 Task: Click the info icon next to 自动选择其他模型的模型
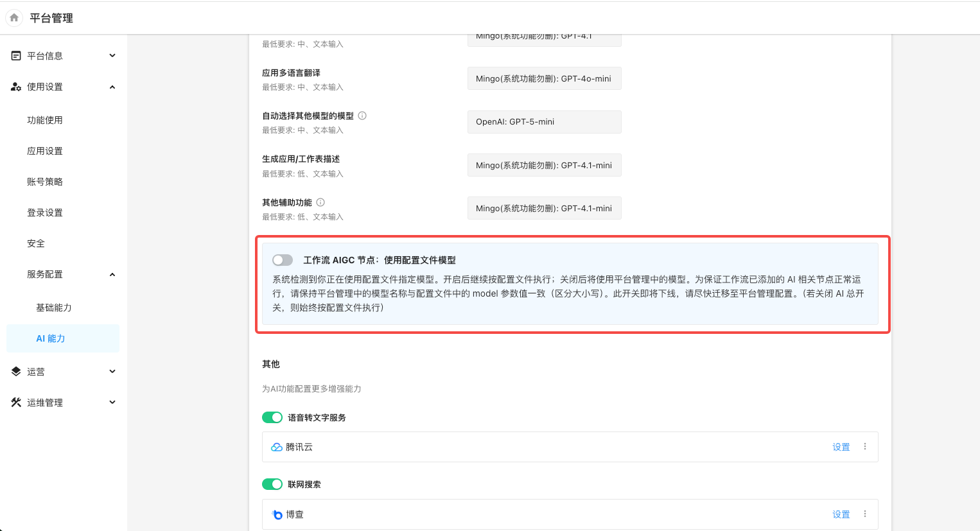click(x=362, y=116)
